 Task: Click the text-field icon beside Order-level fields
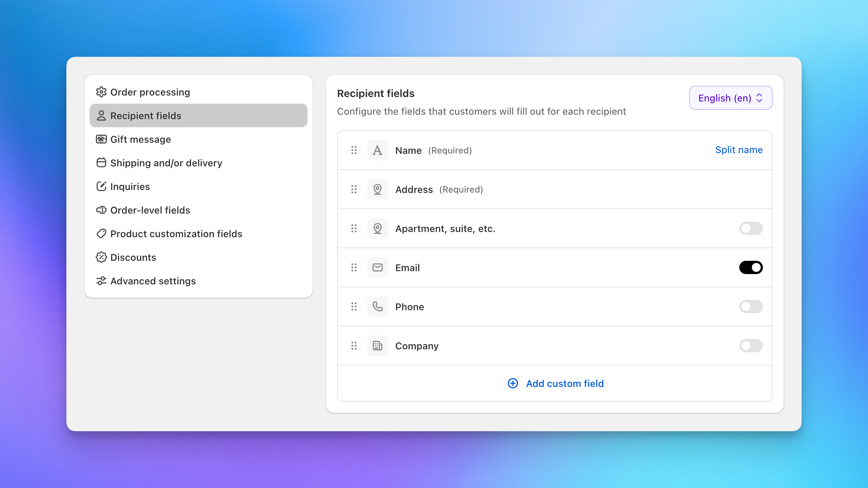click(101, 210)
